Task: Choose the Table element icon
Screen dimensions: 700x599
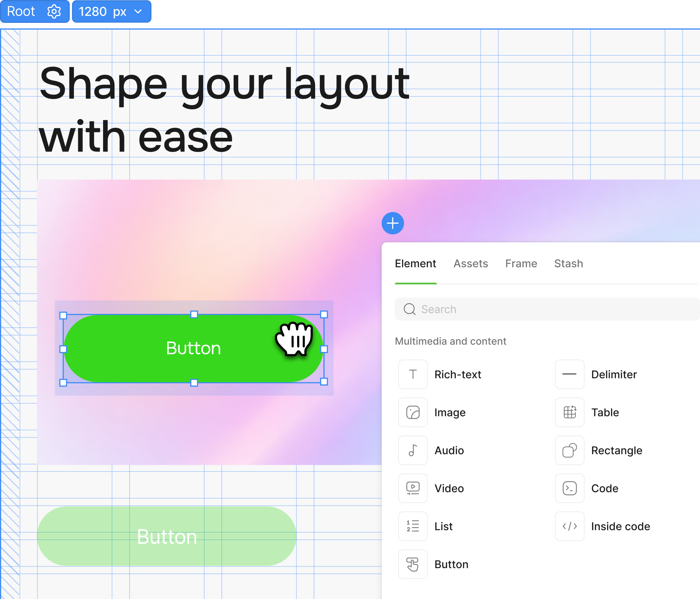Action: (570, 412)
